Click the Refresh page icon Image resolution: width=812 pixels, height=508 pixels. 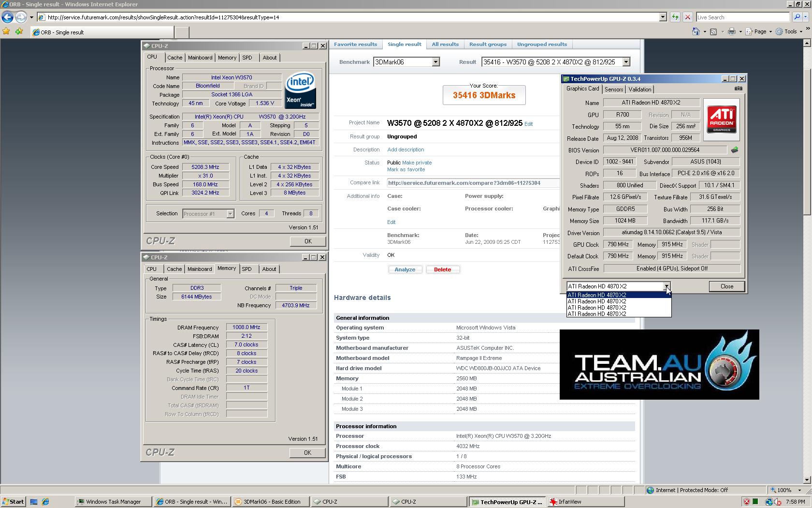click(675, 17)
